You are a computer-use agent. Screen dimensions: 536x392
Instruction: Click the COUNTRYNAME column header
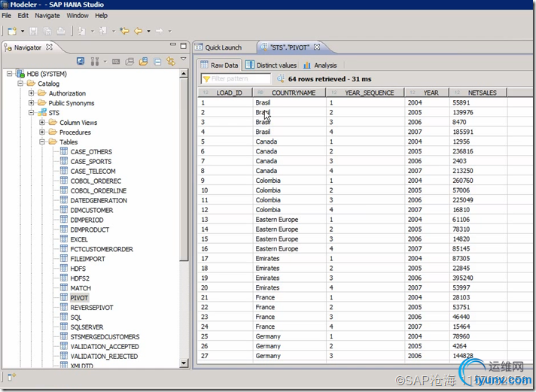point(289,93)
